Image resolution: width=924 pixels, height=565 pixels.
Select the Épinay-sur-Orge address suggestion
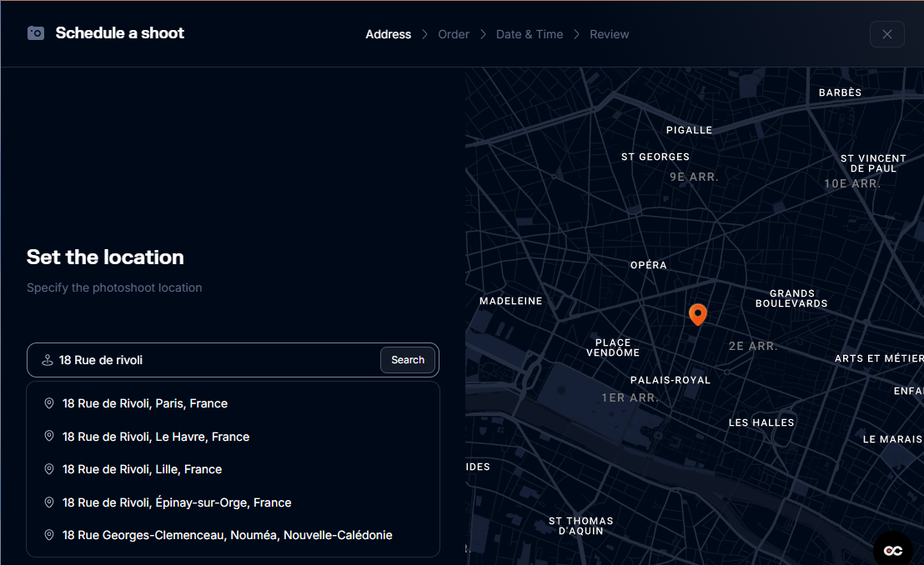pos(177,502)
